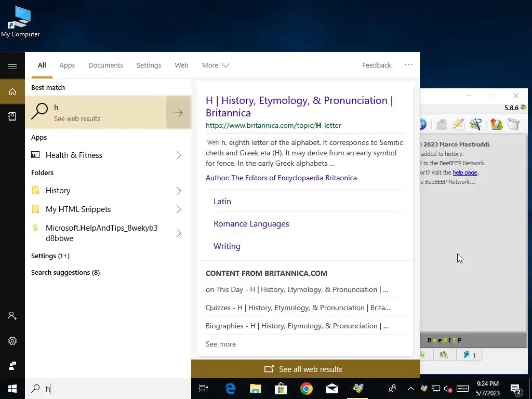Open the Action Center notifications icon

pos(516,389)
